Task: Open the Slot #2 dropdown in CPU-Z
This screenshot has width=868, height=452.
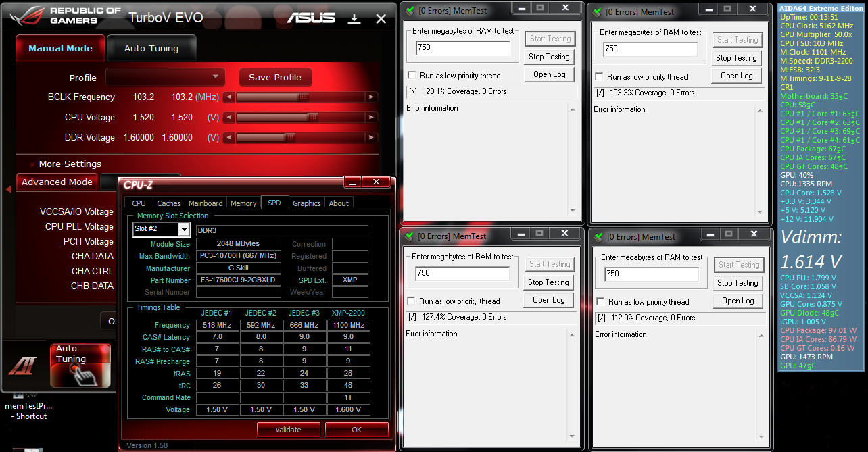Action: click(x=184, y=230)
